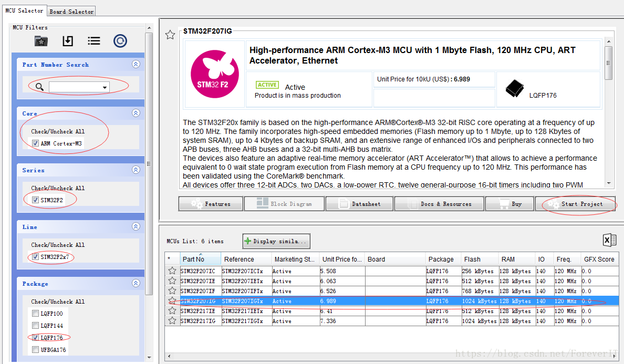Toggle the STM32F2 series checkbox
This screenshot has height=364, width=624.
(x=35, y=200)
